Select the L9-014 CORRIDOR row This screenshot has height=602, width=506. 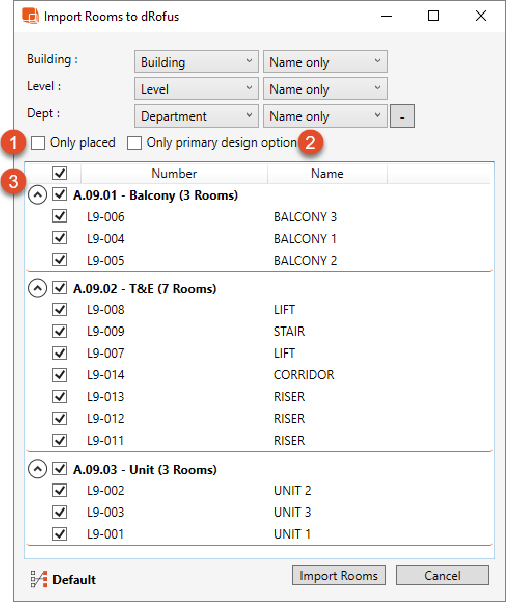coord(259,375)
